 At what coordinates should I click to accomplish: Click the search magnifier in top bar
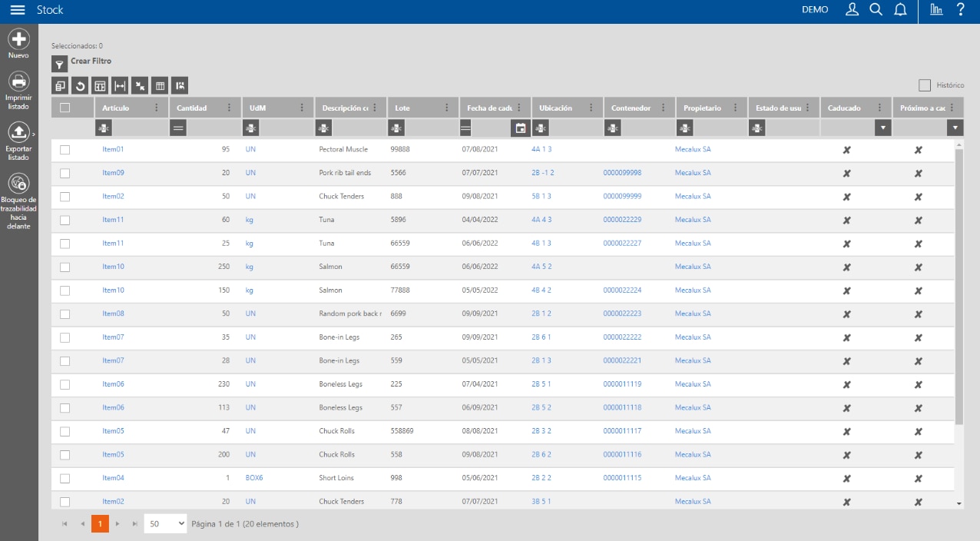pyautogui.click(x=876, y=10)
